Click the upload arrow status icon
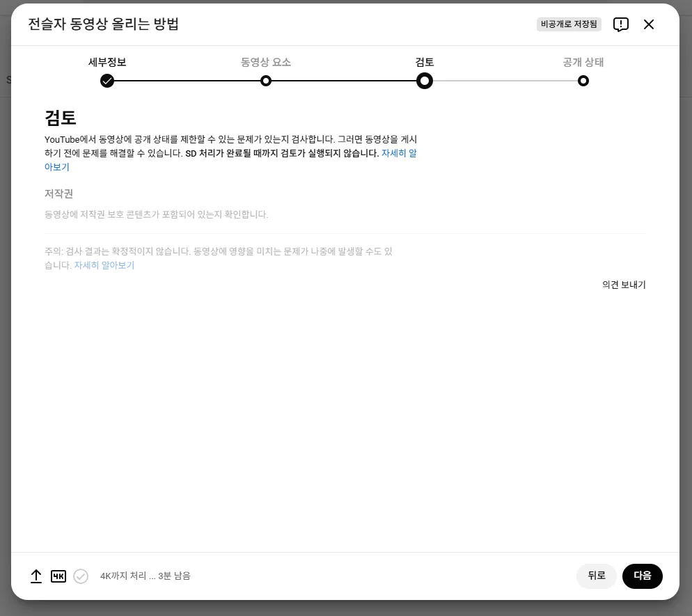The image size is (692, 616). (36, 576)
